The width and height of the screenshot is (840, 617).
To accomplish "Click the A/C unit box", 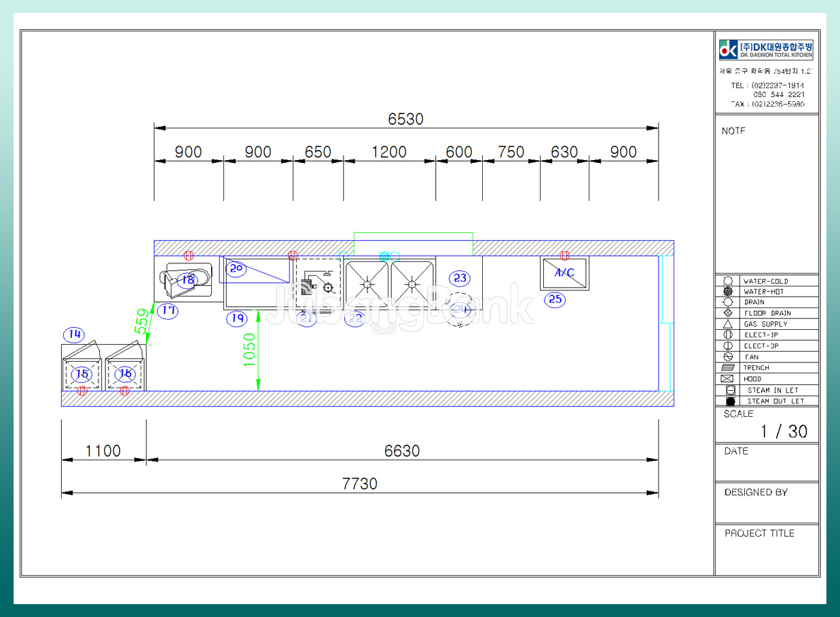I will 564,274.
